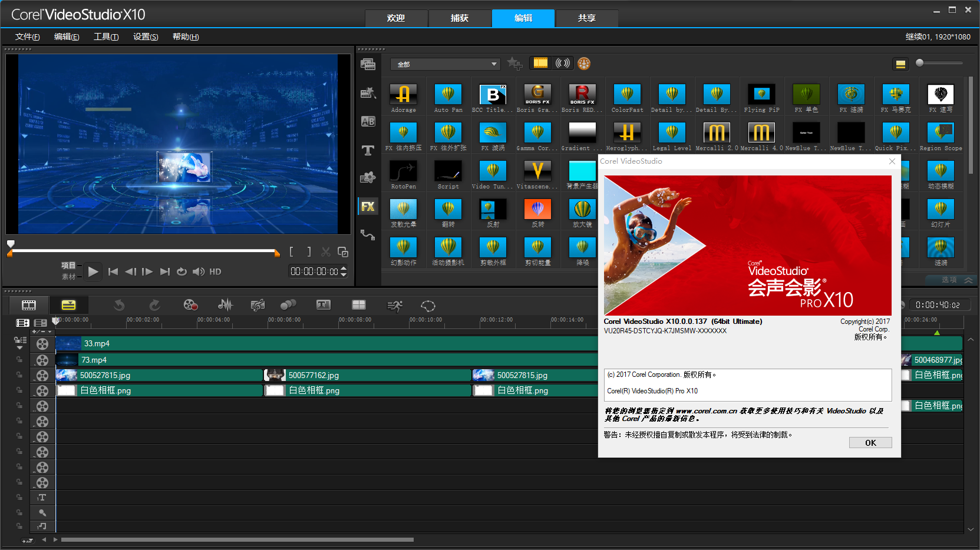Switch to the 共享 tab
Image resolution: width=980 pixels, height=550 pixels.
(x=587, y=18)
